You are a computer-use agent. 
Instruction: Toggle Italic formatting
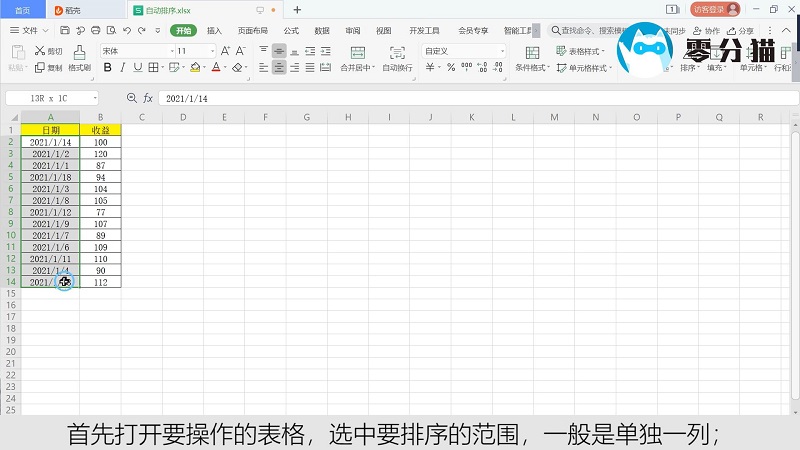click(x=123, y=68)
